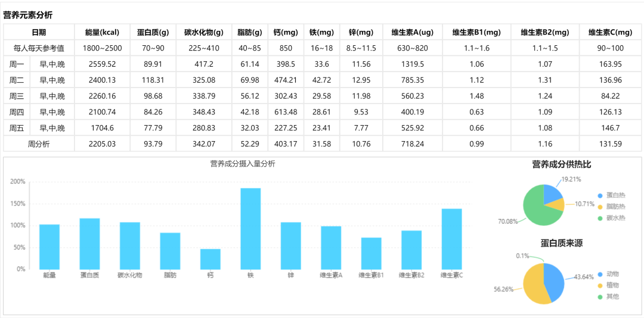Click the 维生素B2 bar in the chart

click(411, 250)
